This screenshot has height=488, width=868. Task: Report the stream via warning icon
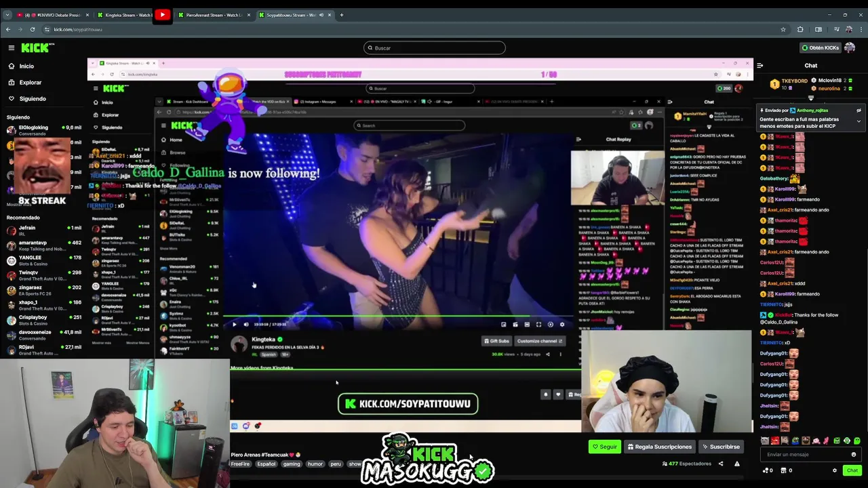click(x=737, y=464)
